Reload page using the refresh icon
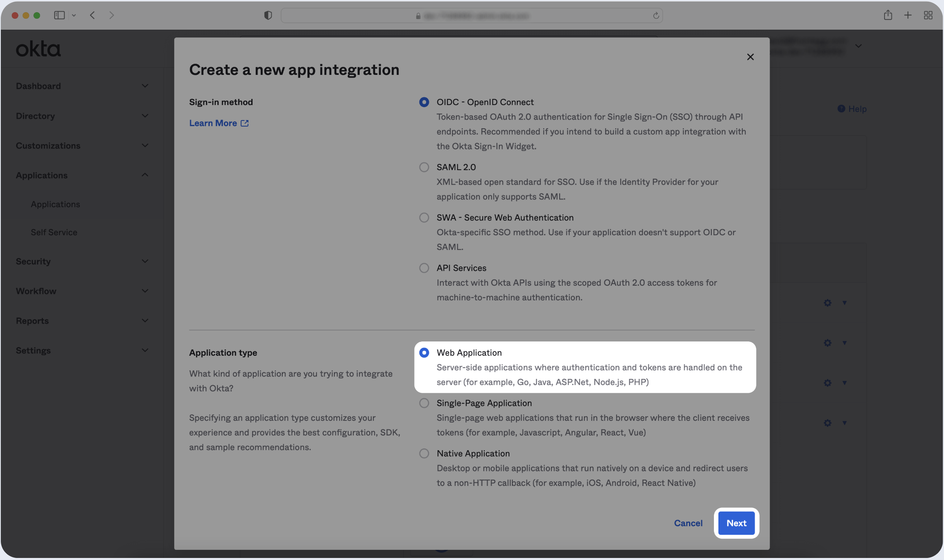 [656, 16]
